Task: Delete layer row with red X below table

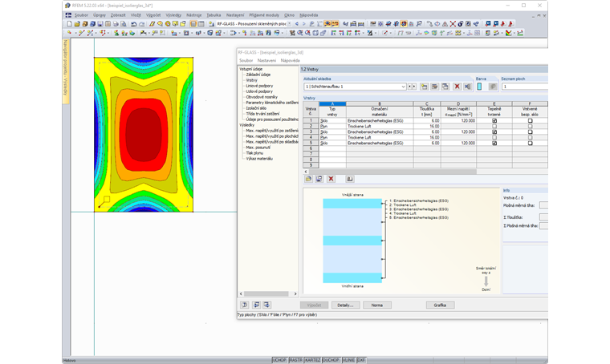Action: 331,179
